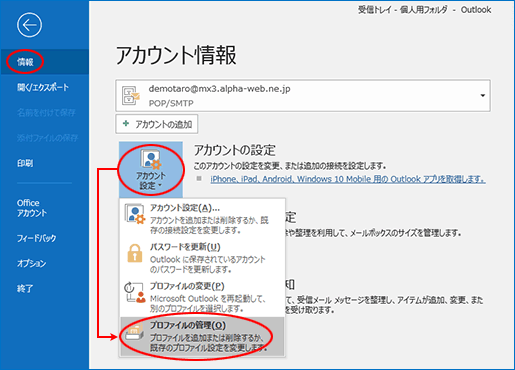515x370 pixels.
Task: Click the demotaro@mx3.alpha-web.ne.jp address text
Action: click(x=219, y=89)
